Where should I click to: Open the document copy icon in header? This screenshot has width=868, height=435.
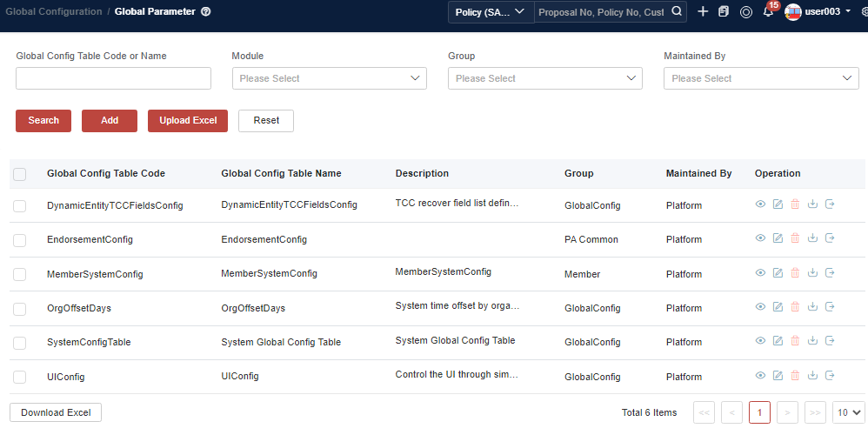(724, 11)
